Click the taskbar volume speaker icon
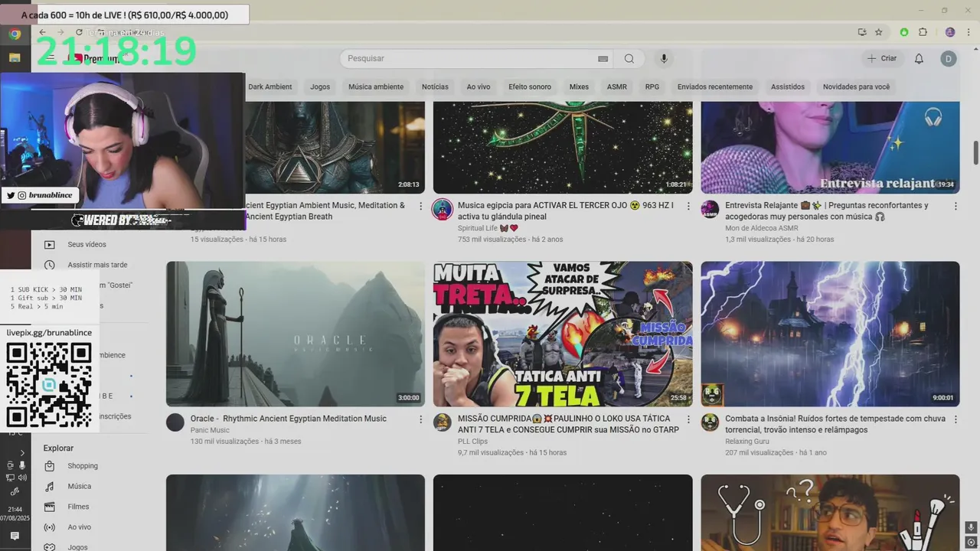Screen dimensions: 980x551 click(x=22, y=478)
